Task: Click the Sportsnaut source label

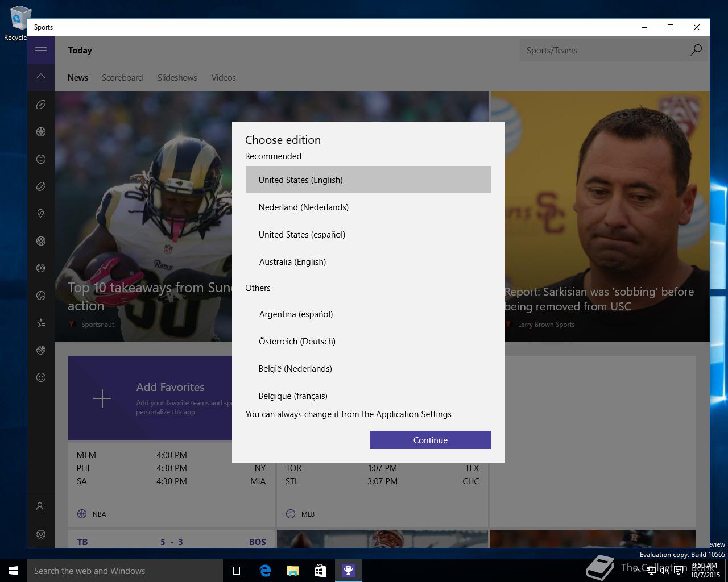Action: tap(98, 325)
